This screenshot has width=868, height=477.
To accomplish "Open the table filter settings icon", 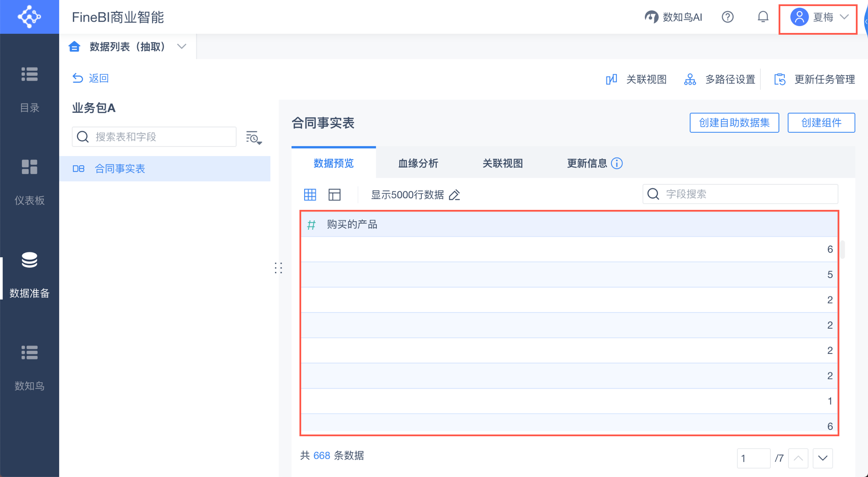I will pos(254,137).
